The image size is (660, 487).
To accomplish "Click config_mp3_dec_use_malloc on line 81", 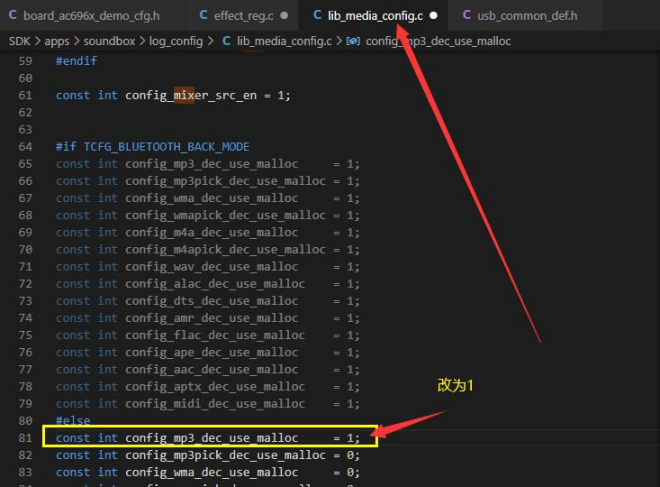I will pos(212,438).
